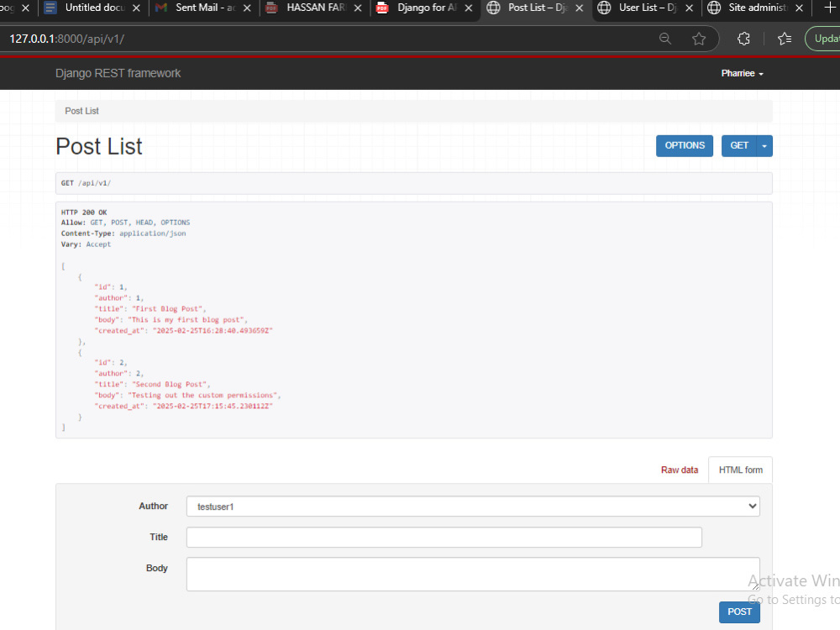Screen dimensions: 840x630
Task: Click the HTTP 200 OK status line
Action: [x=84, y=213]
